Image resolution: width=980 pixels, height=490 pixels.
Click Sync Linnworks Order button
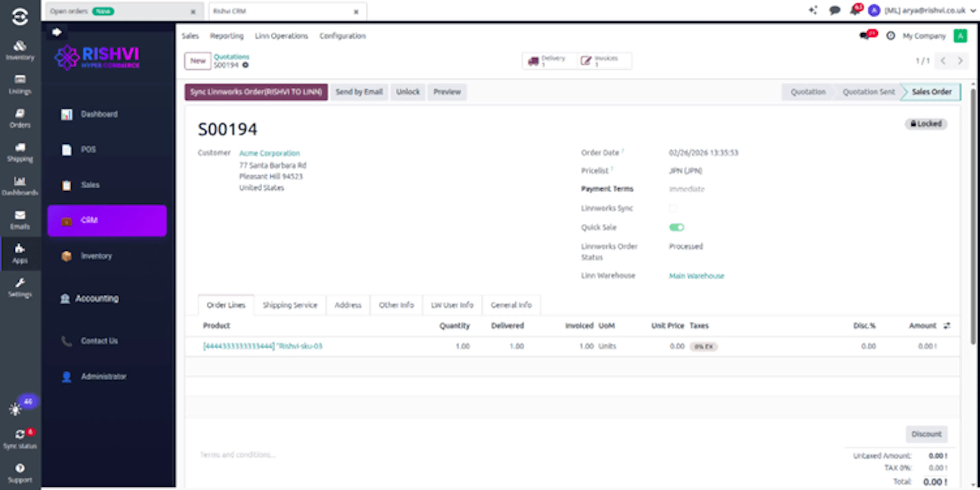tap(256, 92)
